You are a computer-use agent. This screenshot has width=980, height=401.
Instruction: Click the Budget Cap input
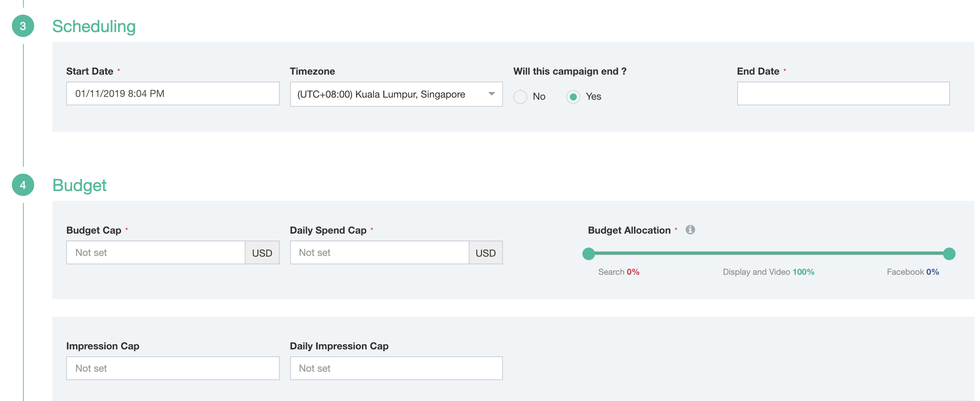(x=156, y=252)
